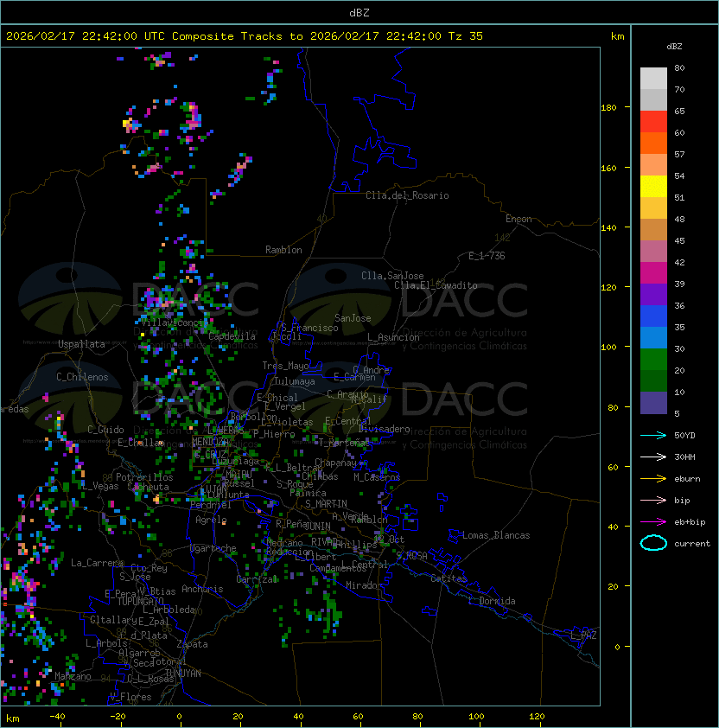
Task: Click the 'Zapata' map label
Action: (x=192, y=644)
